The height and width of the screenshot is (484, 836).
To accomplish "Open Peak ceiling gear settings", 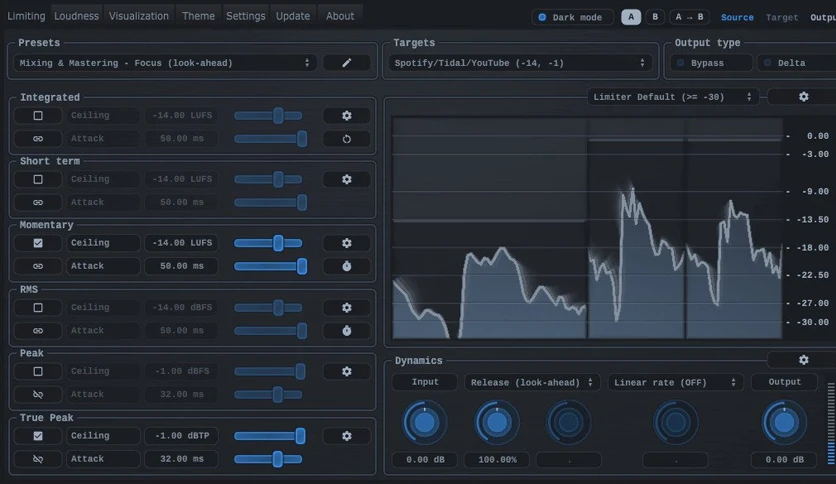I will 347,371.
